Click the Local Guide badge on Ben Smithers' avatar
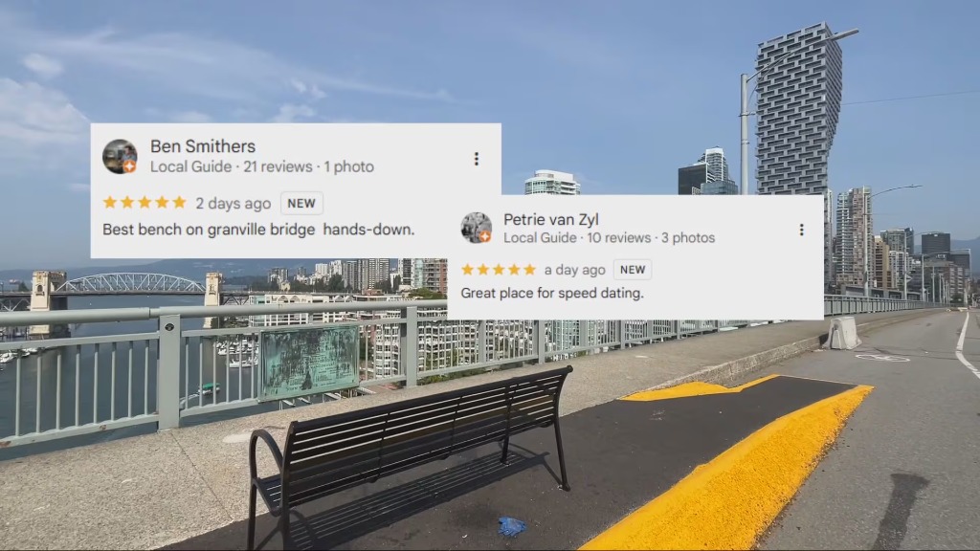980x551 pixels. point(129,166)
